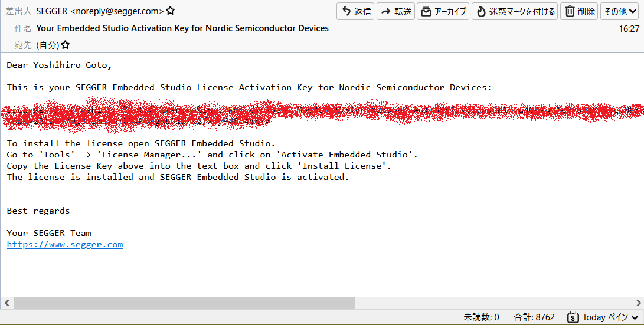
Task: Click the scroll right arrow
Action: point(638,303)
